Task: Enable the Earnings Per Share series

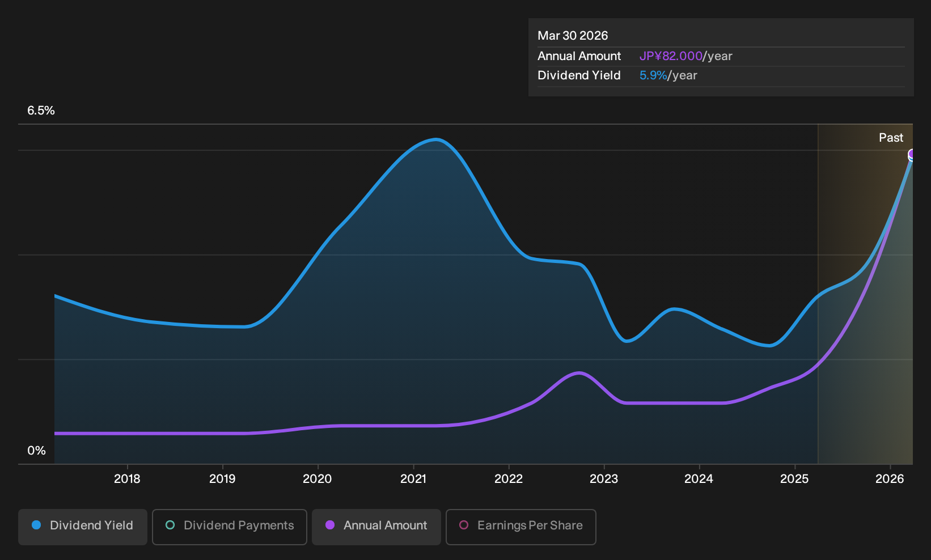Action: (x=521, y=527)
